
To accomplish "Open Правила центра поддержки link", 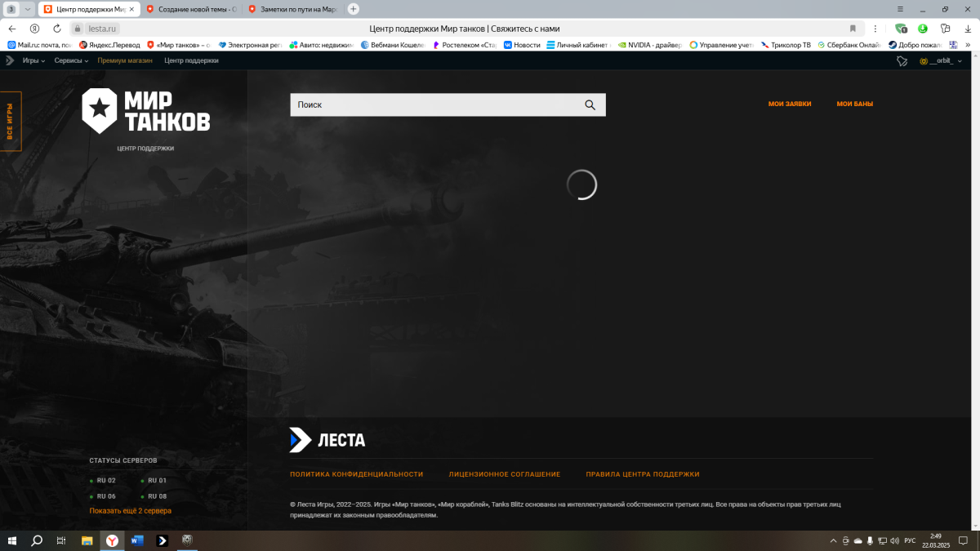I will pos(643,474).
